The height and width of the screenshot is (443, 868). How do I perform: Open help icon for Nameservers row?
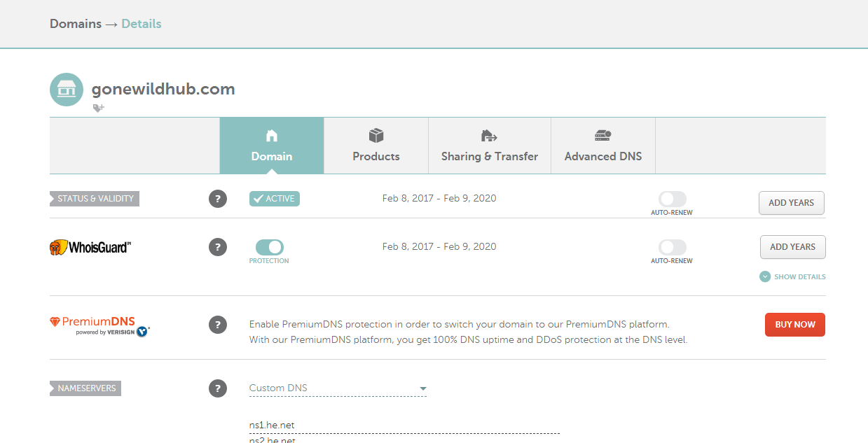pos(218,388)
